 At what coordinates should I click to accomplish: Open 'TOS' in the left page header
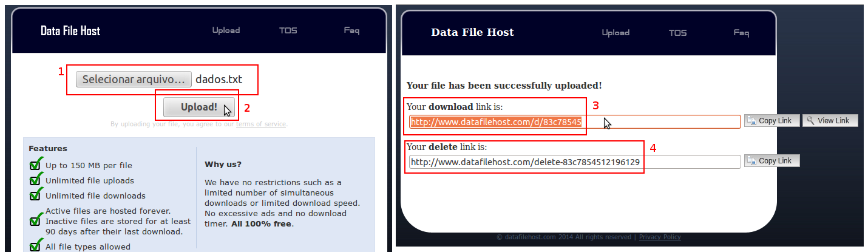click(288, 30)
